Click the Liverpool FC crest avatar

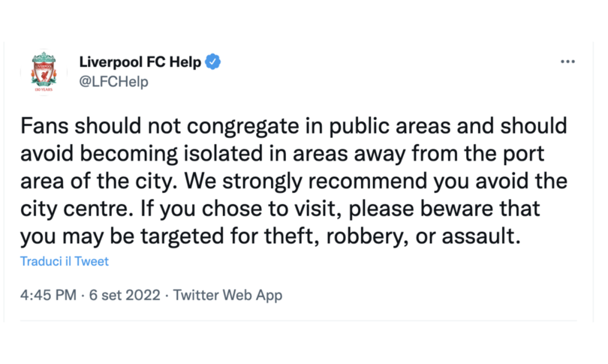click(x=44, y=72)
